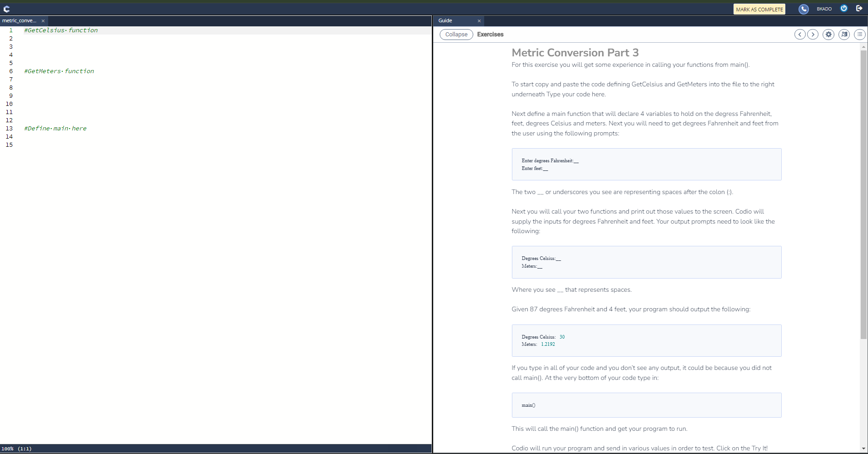The width and height of the screenshot is (868, 454).
Task: Collapse the Exercises guide panel
Action: coord(456,34)
